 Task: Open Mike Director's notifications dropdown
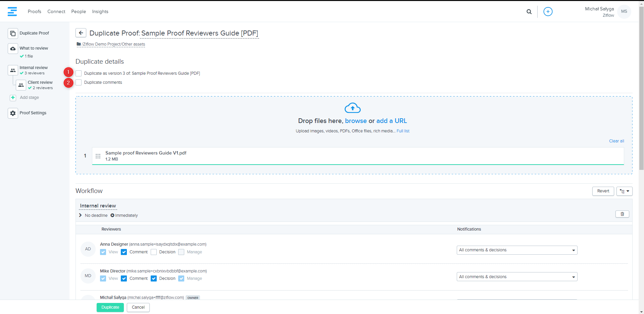pos(516,277)
